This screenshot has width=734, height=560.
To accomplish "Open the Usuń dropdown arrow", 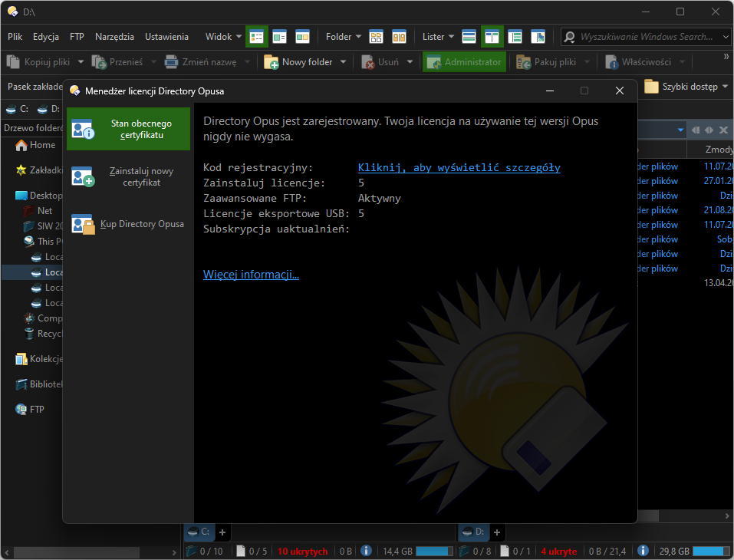I will tap(410, 62).
